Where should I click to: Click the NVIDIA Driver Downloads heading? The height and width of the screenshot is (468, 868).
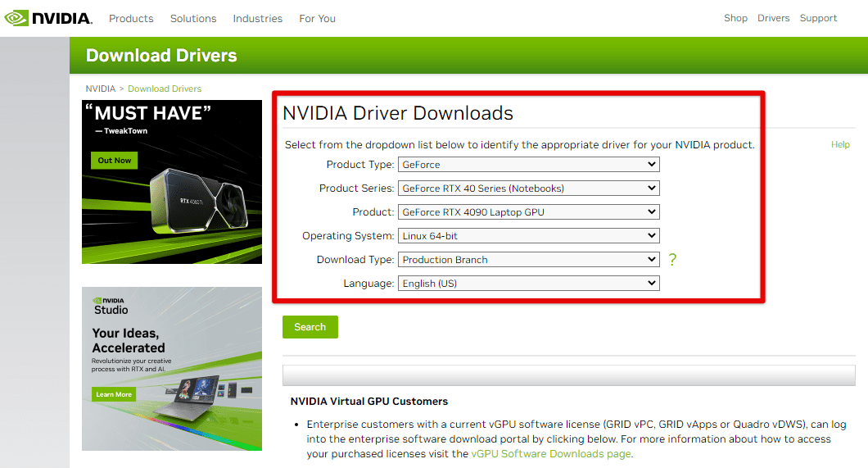pyautogui.click(x=398, y=113)
